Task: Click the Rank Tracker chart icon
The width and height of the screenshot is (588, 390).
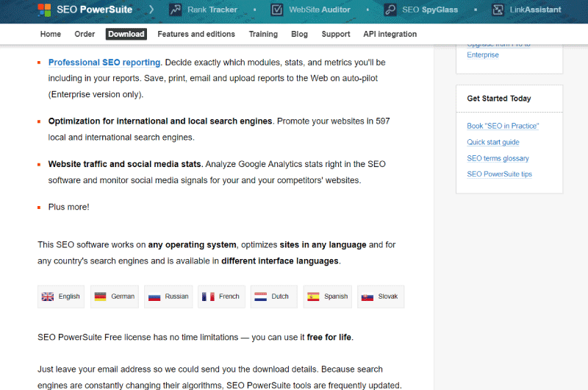Action: 175,10
